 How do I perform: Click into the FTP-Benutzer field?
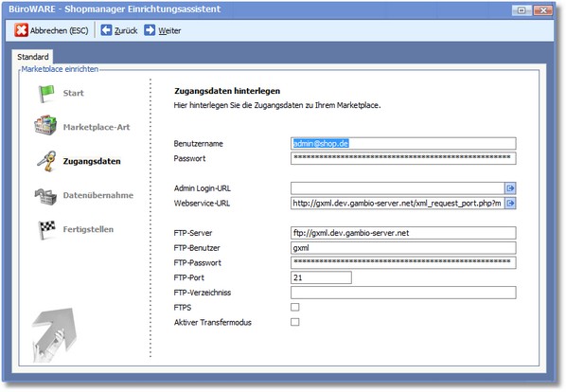point(403,248)
